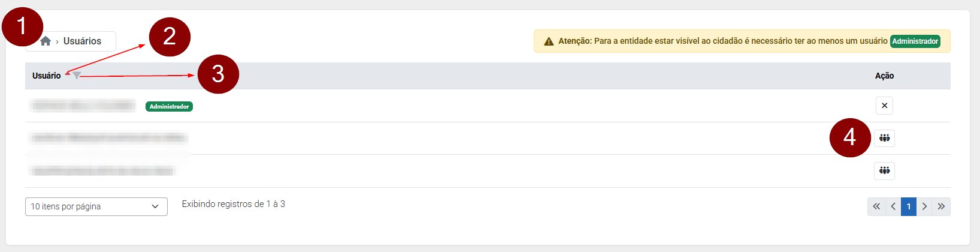Click the X action button in first row
980x252 pixels.
(x=884, y=106)
